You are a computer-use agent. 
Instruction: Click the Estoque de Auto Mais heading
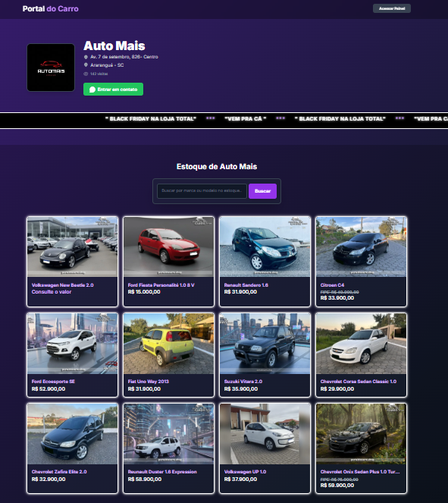click(217, 166)
